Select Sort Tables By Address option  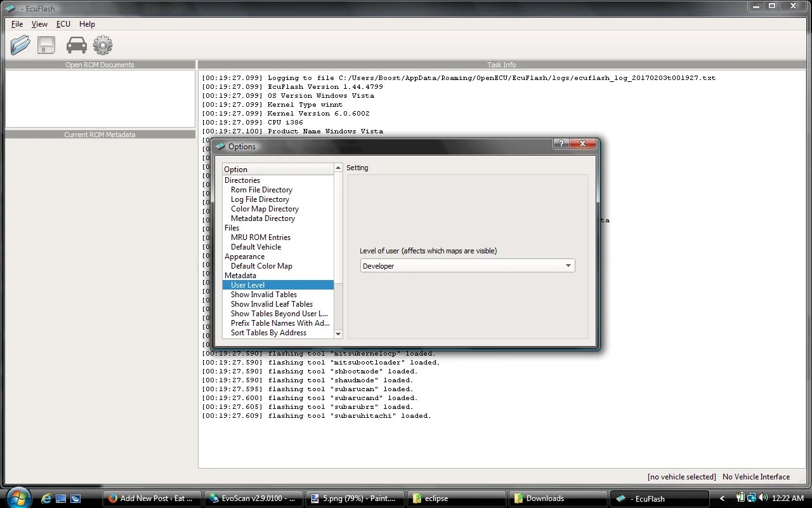pyautogui.click(x=268, y=333)
